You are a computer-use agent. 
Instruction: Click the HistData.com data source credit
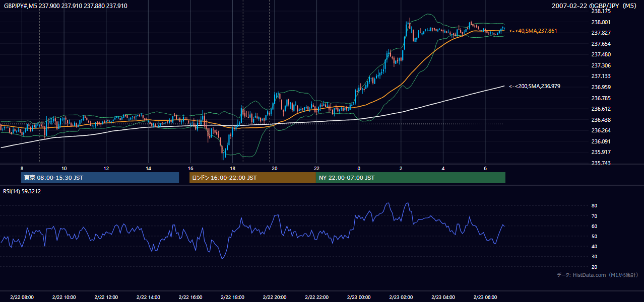coord(598,275)
